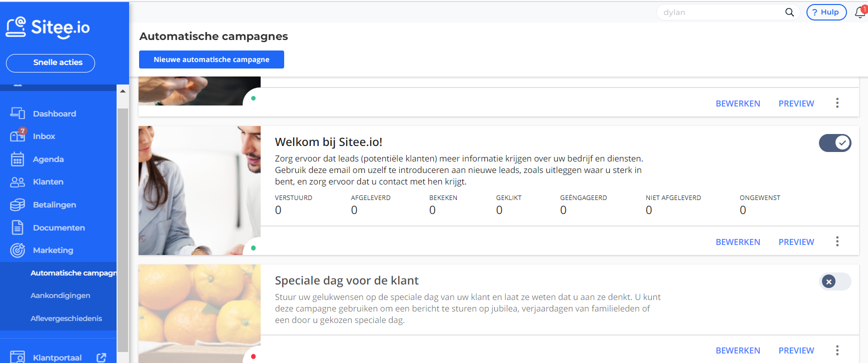This screenshot has width=868, height=363.
Task: Select Documenten in the sidebar menu
Action: coord(59,227)
